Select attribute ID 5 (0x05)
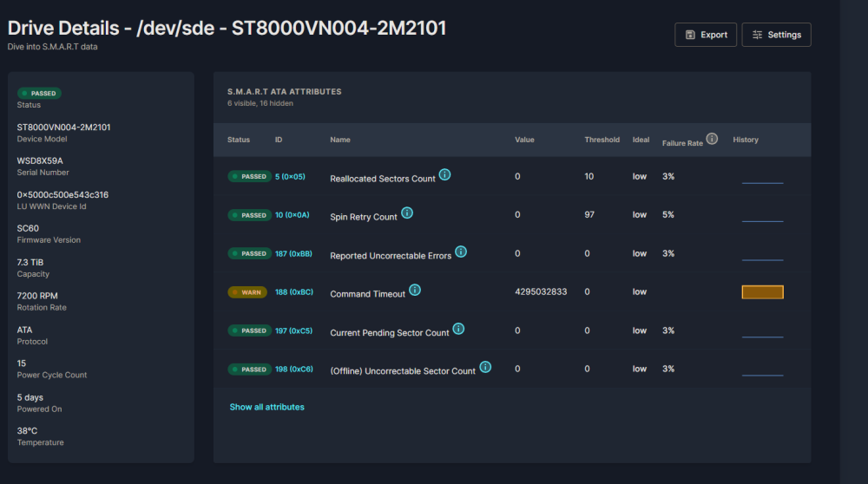 pos(290,176)
